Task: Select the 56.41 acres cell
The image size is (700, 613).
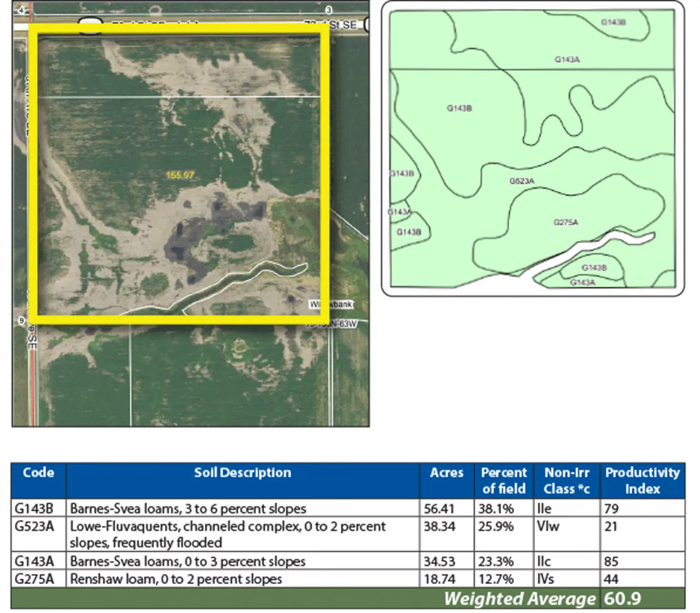Action: 439,508
